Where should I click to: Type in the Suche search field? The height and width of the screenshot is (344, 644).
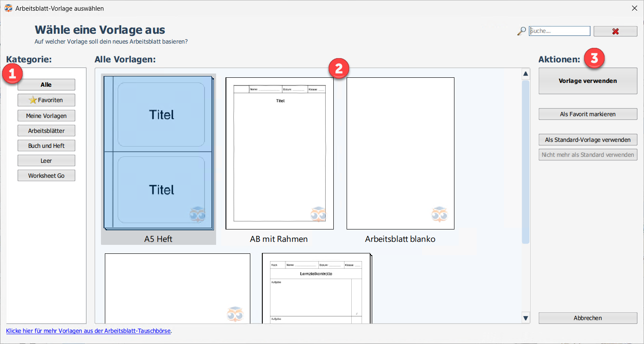click(x=559, y=31)
